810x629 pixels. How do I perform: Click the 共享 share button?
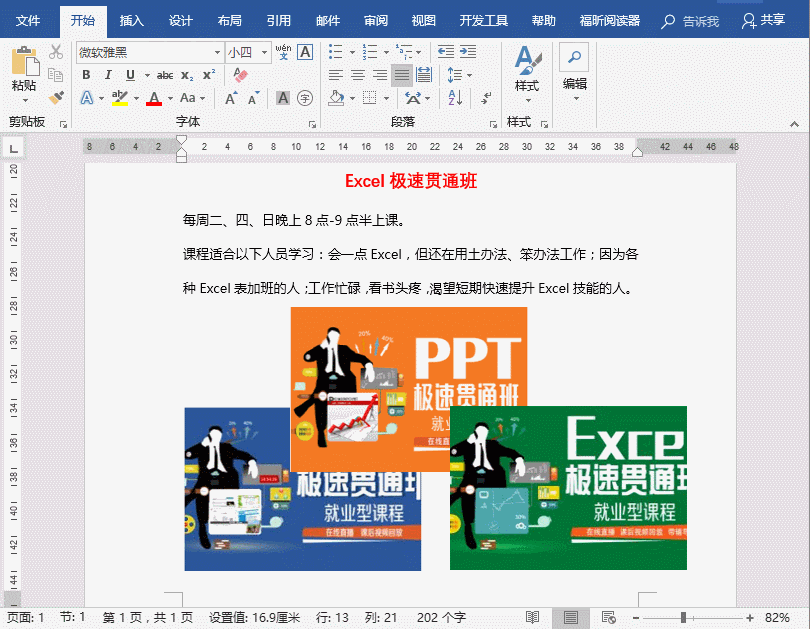tap(763, 20)
